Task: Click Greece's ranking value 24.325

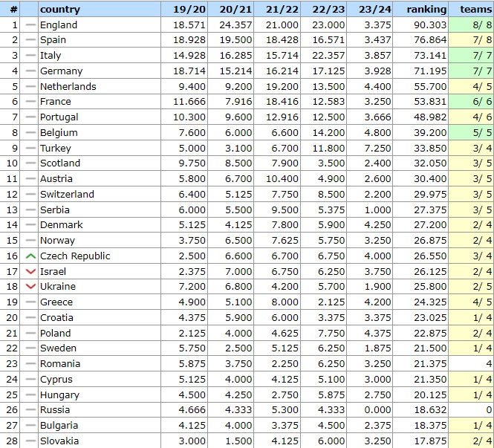Action: [x=430, y=302]
